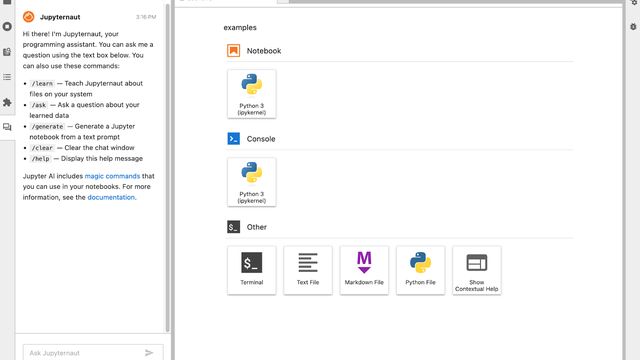Create a new Text File
640x360 pixels.
(308, 270)
